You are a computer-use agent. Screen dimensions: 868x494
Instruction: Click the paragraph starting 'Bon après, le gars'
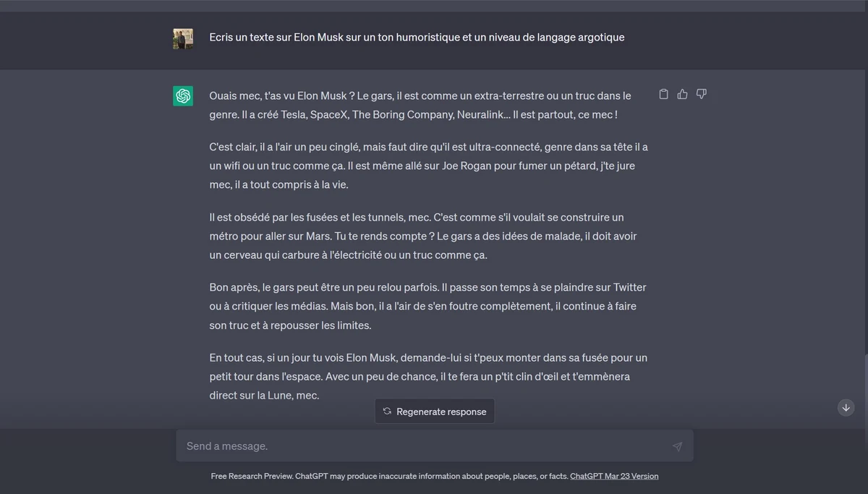point(427,306)
